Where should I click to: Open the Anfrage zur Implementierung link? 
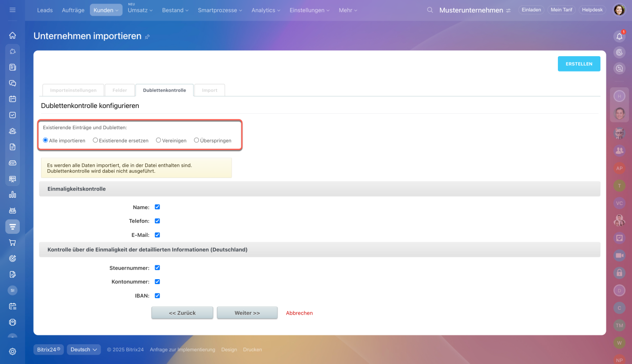click(183, 350)
